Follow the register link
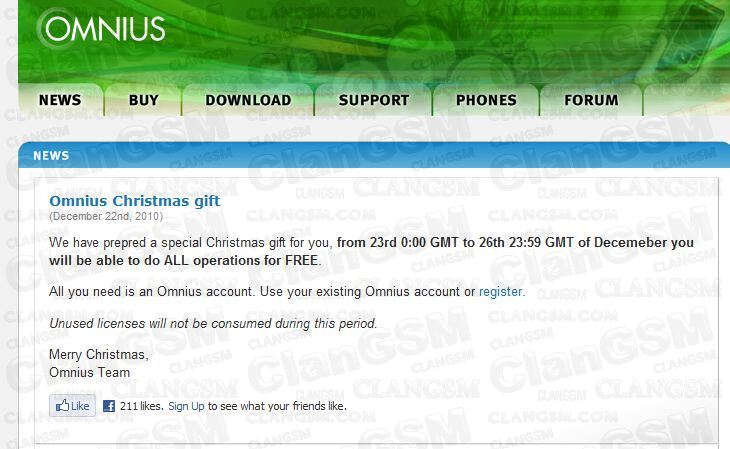The image size is (730, 449). click(500, 292)
